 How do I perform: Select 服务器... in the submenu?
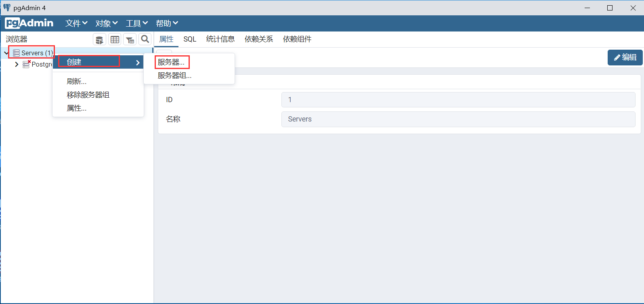pyautogui.click(x=171, y=62)
